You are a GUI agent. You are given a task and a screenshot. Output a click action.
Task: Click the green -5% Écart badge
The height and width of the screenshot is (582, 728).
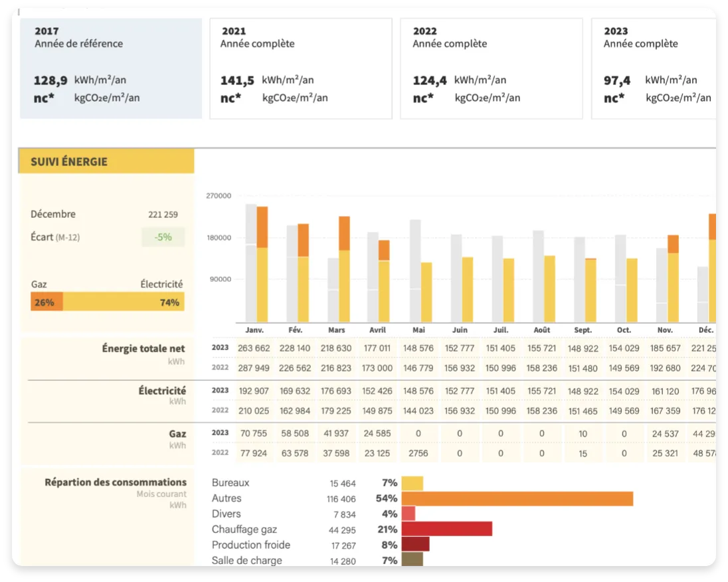pos(163,237)
